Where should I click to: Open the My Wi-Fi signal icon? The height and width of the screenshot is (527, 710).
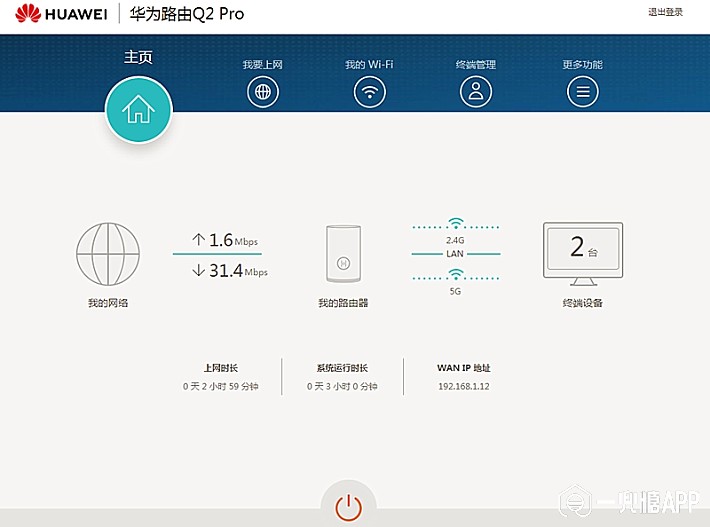369,92
